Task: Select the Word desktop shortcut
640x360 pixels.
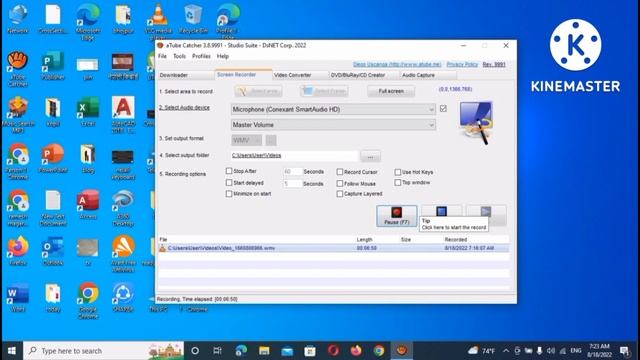Action: [18, 298]
